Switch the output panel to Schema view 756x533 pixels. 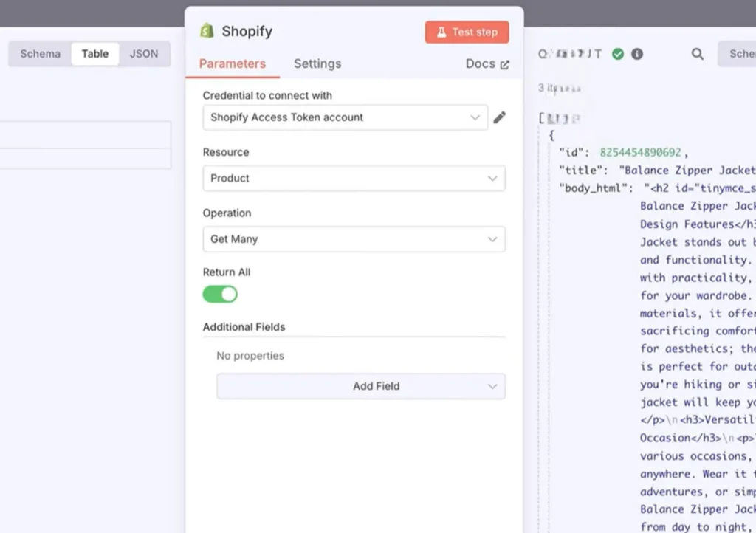point(740,54)
